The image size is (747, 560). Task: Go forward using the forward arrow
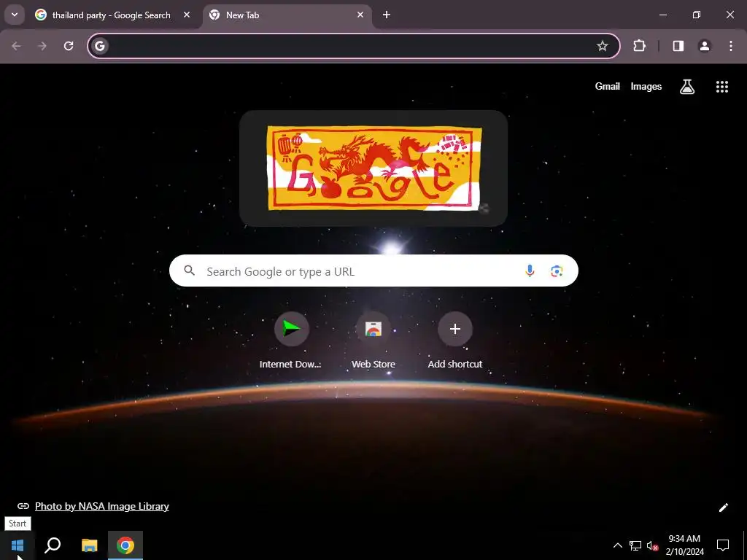42,46
